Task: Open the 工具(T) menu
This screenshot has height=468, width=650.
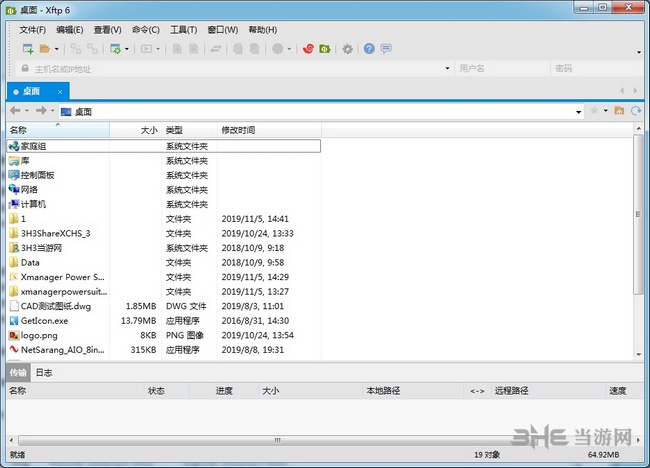Action: tap(184, 30)
